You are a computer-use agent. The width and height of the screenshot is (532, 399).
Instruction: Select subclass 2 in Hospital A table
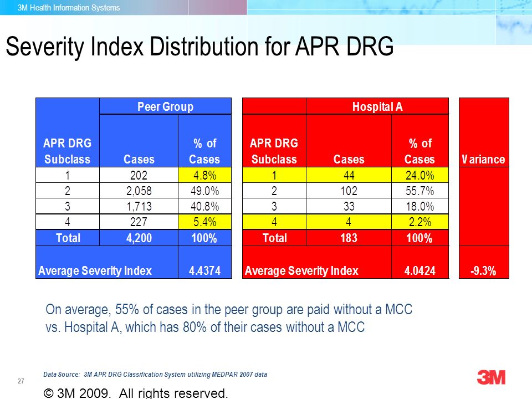coord(274,191)
